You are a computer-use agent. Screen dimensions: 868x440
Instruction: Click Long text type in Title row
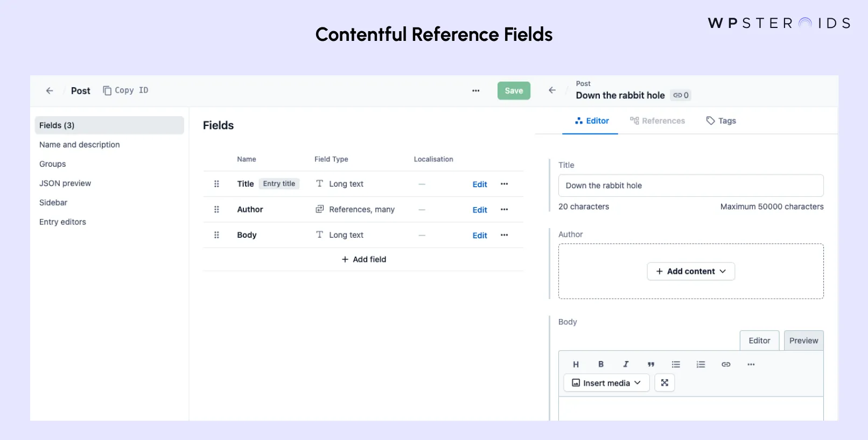[x=340, y=184]
